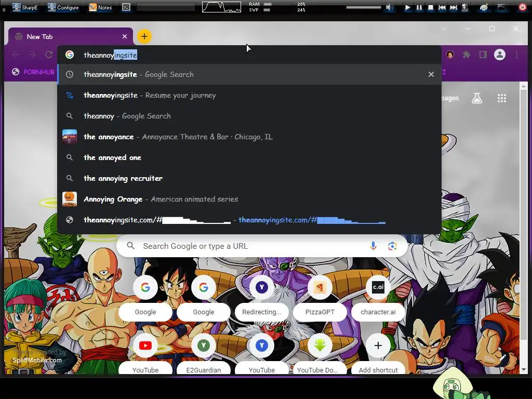Image resolution: width=532 pixels, height=399 pixels.
Task: Choose 'the annoying recruiter' suggestion
Action: tap(249, 178)
